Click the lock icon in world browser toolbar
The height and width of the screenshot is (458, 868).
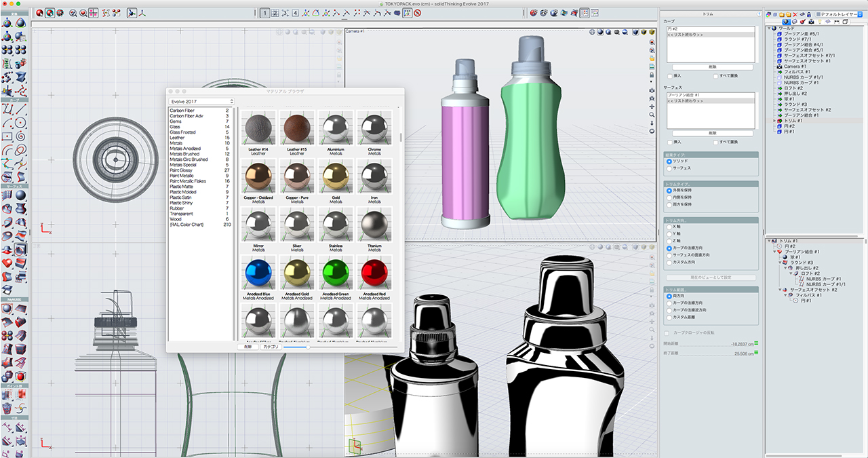coord(810,14)
